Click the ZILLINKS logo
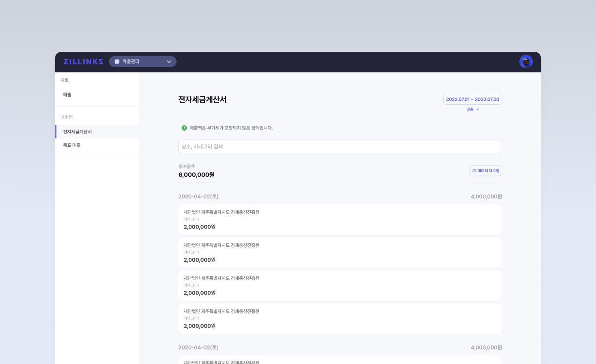Image resolution: width=596 pixels, height=364 pixels. 83,61
